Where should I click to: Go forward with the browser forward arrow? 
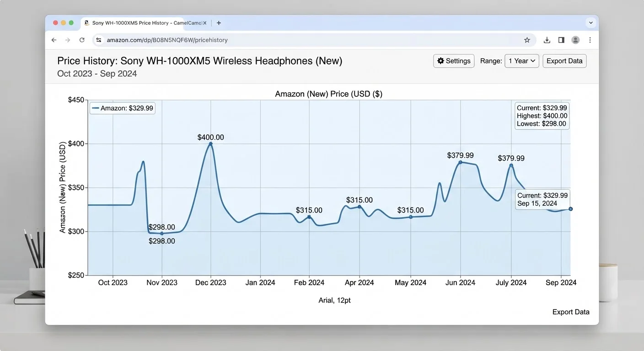(x=68, y=40)
